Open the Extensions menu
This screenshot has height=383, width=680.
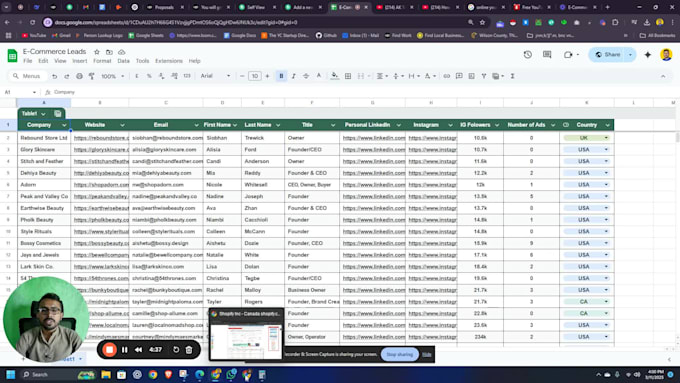coord(169,61)
